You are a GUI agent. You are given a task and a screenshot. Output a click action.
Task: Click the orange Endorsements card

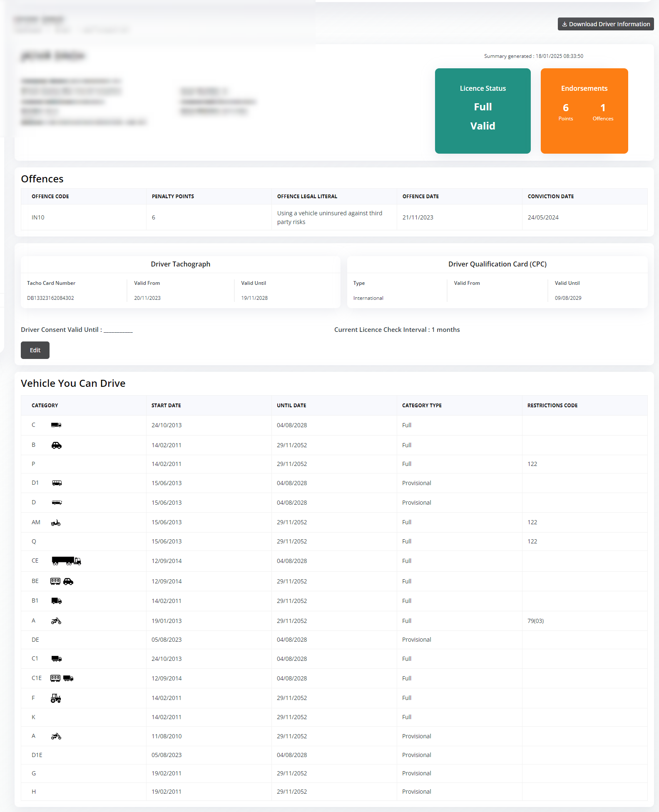pyautogui.click(x=584, y=111)
